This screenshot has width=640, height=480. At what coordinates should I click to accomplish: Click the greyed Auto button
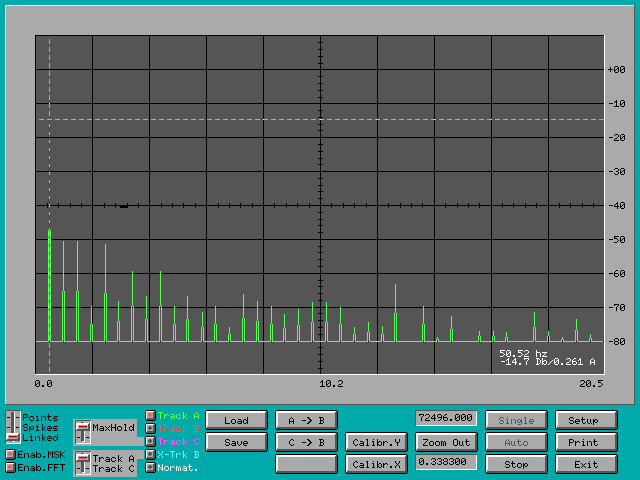click(x=516, y=442)
